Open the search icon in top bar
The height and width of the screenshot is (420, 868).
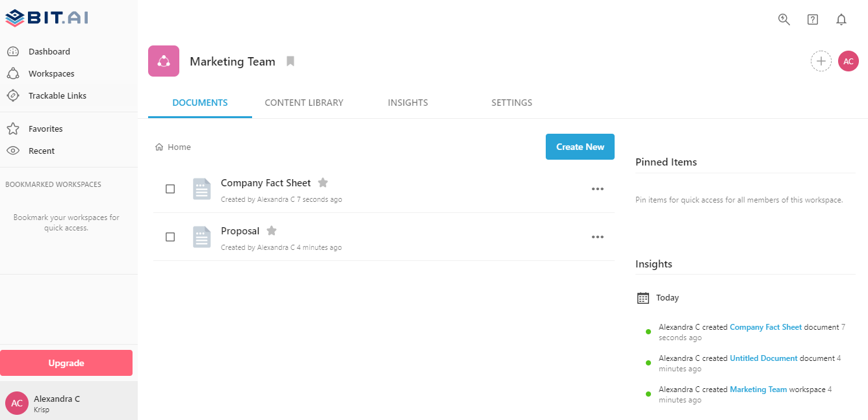pos(784,19)
